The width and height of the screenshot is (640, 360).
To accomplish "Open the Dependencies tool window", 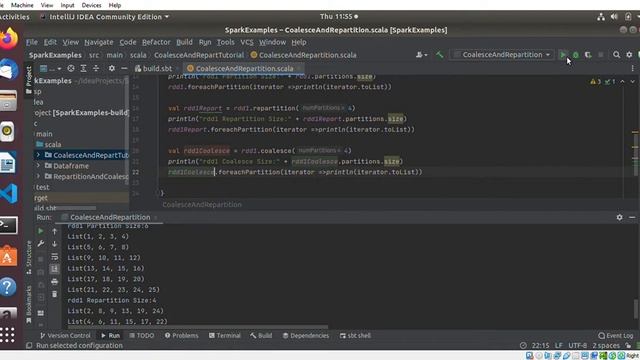I will click(306, 336).
